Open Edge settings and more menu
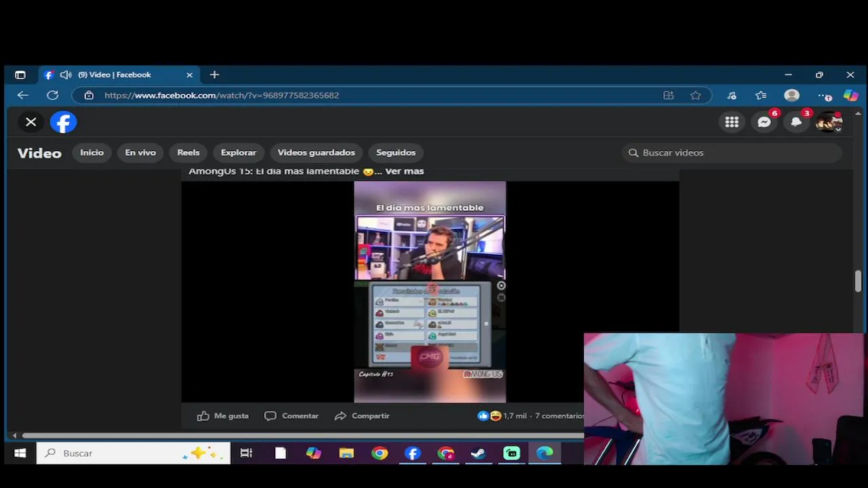The width and height of the screenshot is (868, 488). pyautogui.click(x=824, y=96)
